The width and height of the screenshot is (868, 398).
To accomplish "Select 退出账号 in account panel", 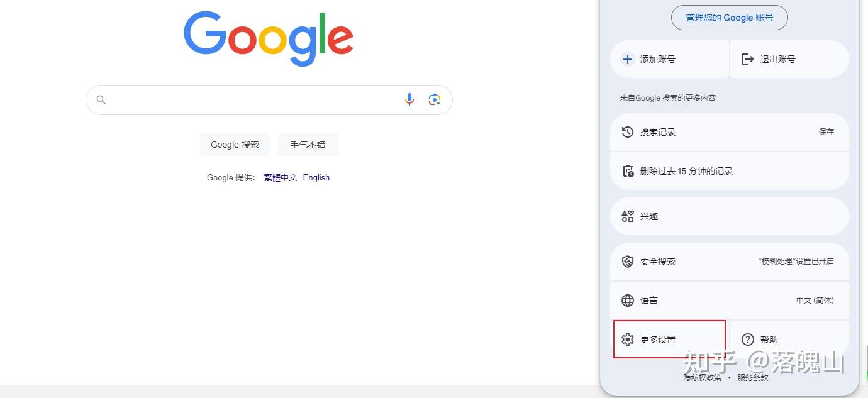I will (x=789, y=59).
